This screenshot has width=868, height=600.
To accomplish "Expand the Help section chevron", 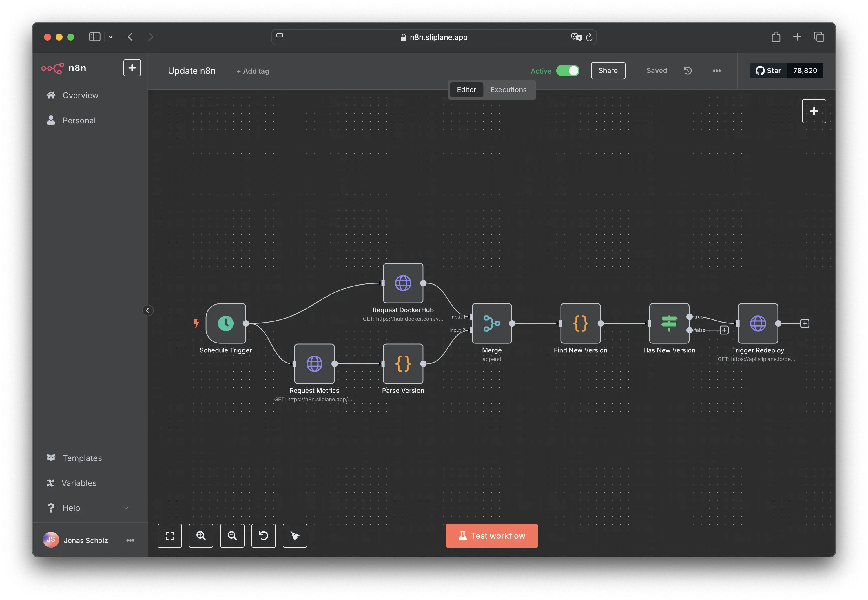I will pyautogui.click(x=126, y=508).
